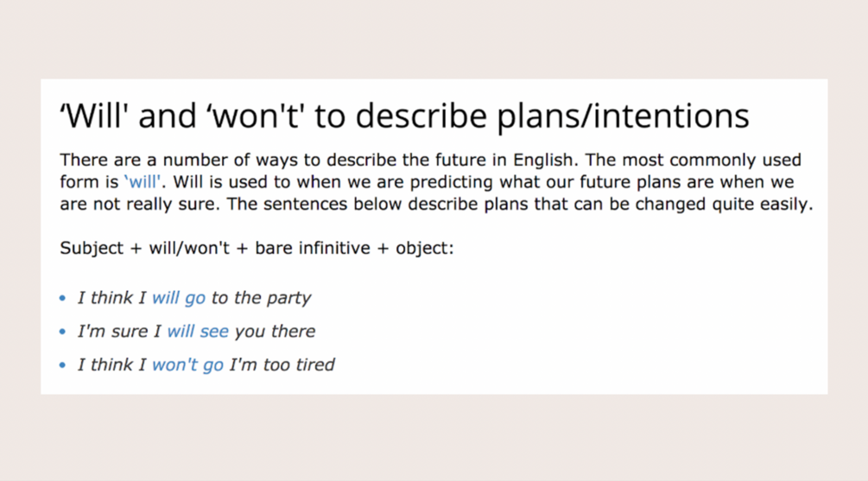868x481 pixels.
Task: Click the word 'English' in the paragraph
Action: pyautogui.click(x=542, y=160)
